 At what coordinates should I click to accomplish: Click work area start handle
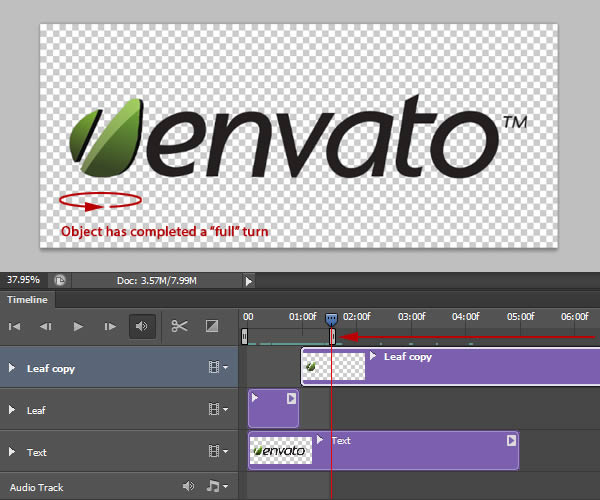245,337
